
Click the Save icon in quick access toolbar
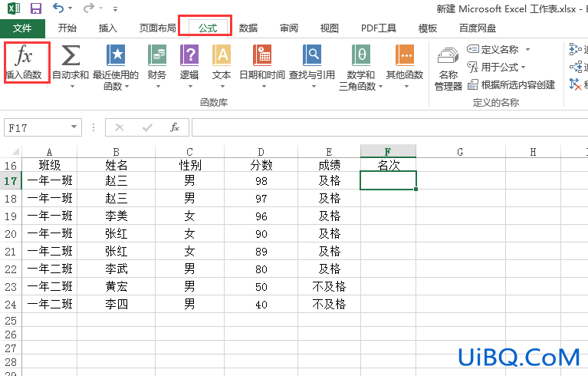pos(35,8)
